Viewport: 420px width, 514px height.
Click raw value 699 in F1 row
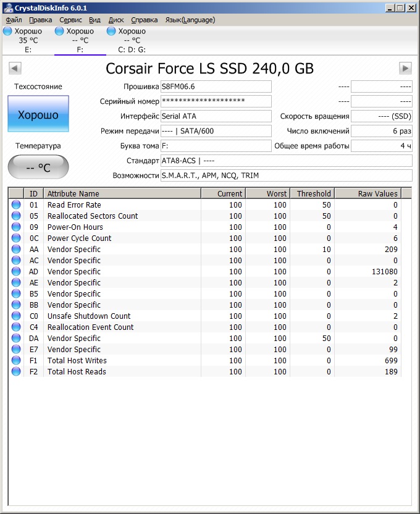[x=391, y=361]
